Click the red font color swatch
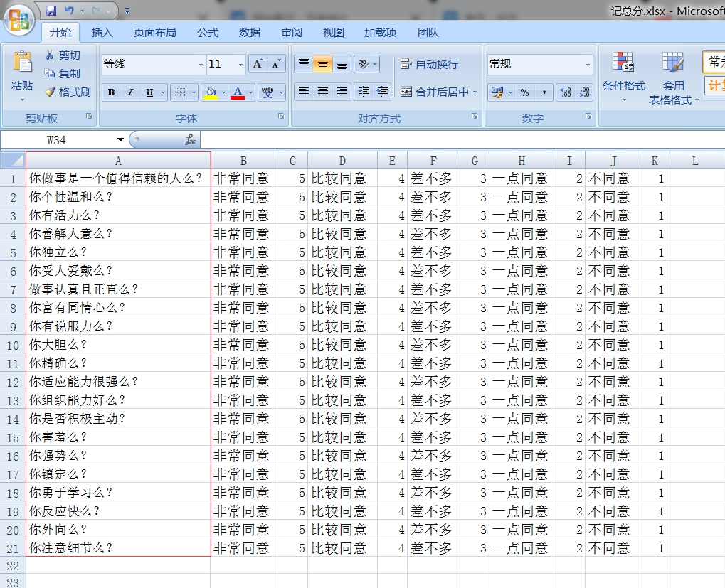The image size is (725, 588). 238,92
